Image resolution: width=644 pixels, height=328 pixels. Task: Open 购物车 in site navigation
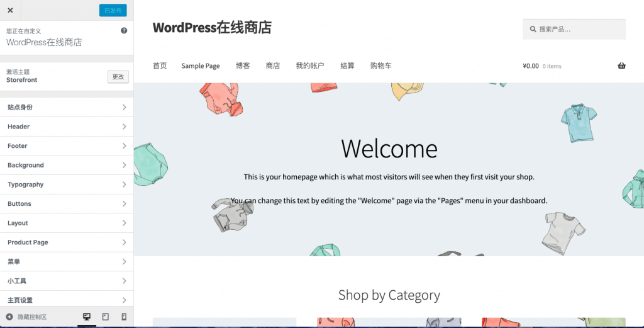pos(380,65)
